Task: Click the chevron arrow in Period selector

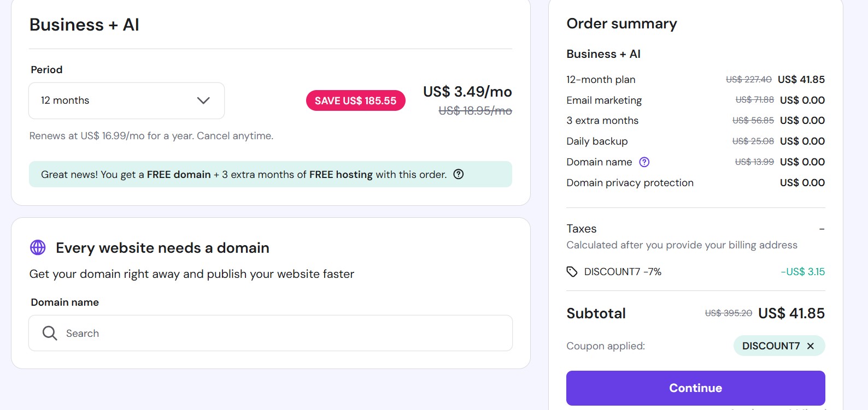Action: [x=203, y=100]
